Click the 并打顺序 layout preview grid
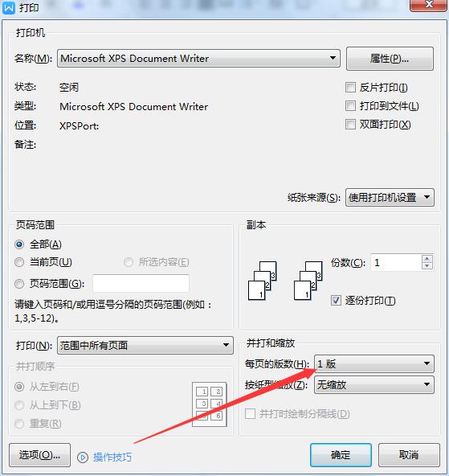Screen dimensions: 449x476 [x=210, y=404]
